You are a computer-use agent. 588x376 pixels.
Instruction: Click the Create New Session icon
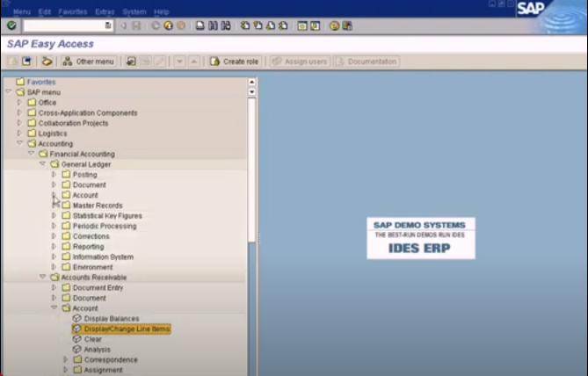click(x=302, y=25)
